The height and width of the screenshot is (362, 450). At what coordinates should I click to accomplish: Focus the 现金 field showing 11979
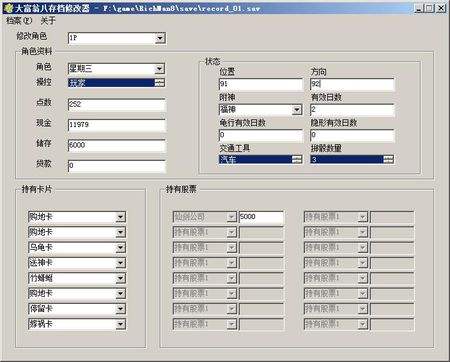pos(117,125)
